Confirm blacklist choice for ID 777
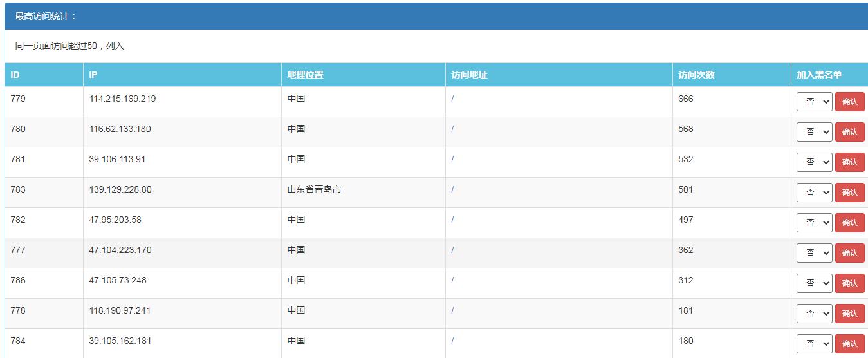Image resolution: width=868 pixels, height=358 pixels. coord(849,253)
